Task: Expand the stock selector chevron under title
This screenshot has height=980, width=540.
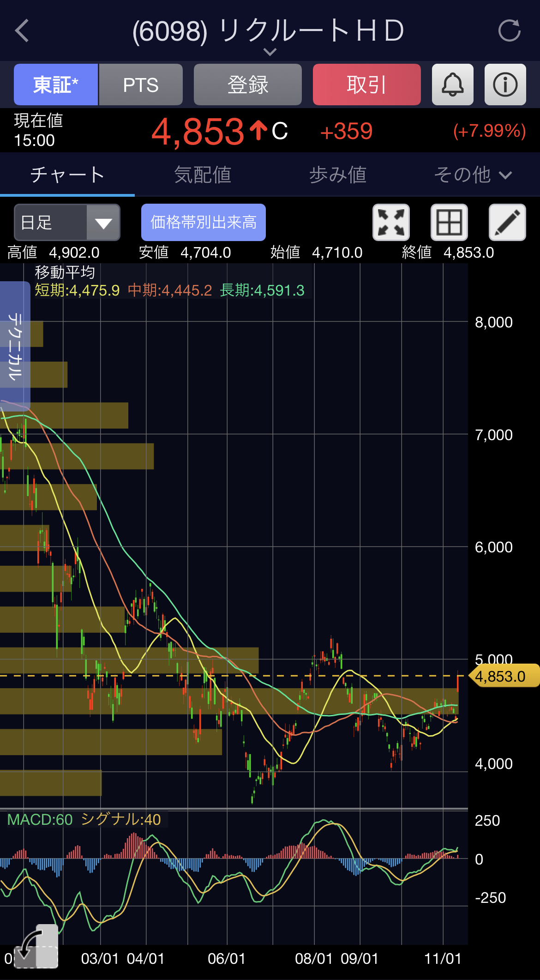Action: pyautogui.click(x=270, y=52)
